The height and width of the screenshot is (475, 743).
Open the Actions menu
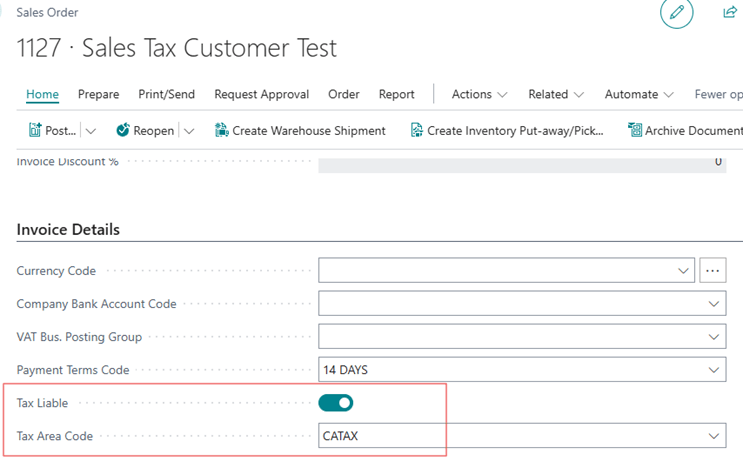pos(479,94)
